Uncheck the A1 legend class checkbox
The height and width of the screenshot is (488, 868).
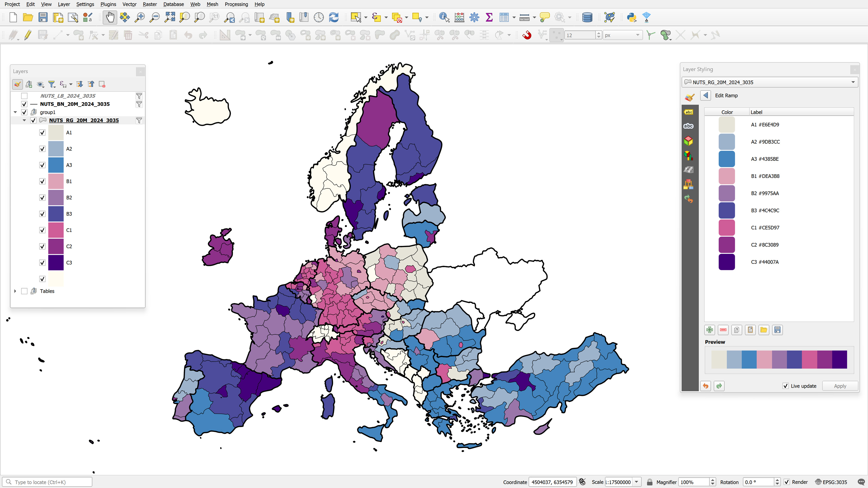coord(42,133)
